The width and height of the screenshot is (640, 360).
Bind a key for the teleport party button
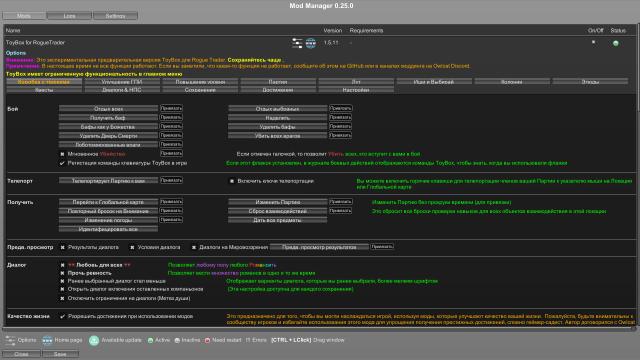171,180
